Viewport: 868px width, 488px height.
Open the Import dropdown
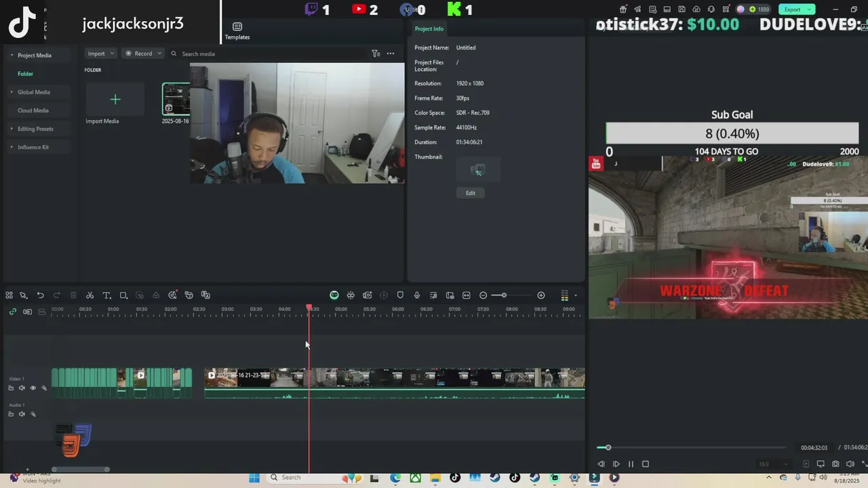[101, 54]
